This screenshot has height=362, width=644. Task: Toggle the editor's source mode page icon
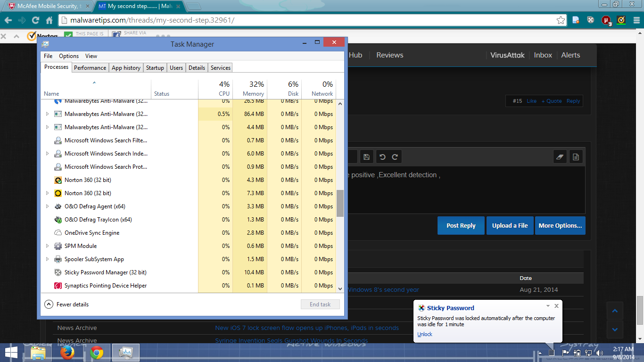tap(576, 157)
